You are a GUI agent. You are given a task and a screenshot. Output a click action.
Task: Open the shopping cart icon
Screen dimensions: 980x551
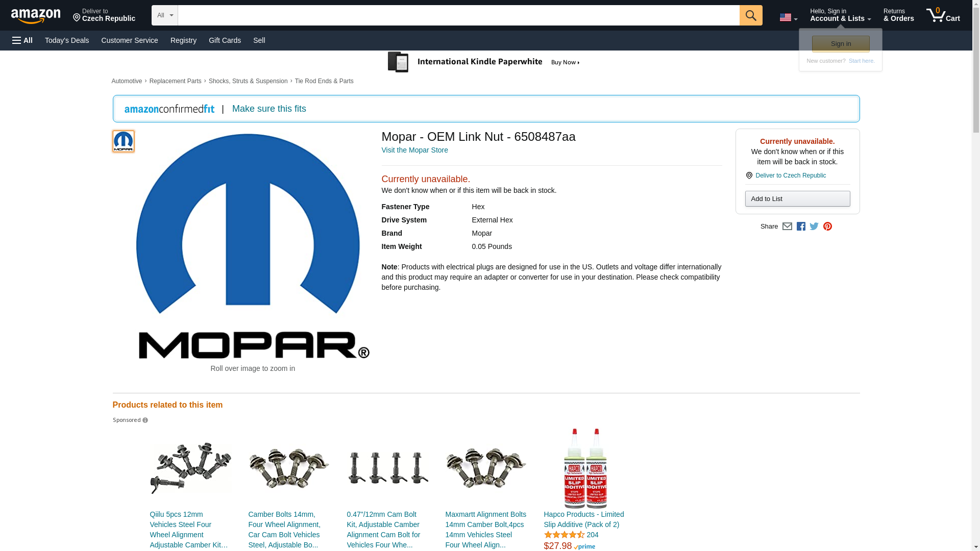(942, 15)
